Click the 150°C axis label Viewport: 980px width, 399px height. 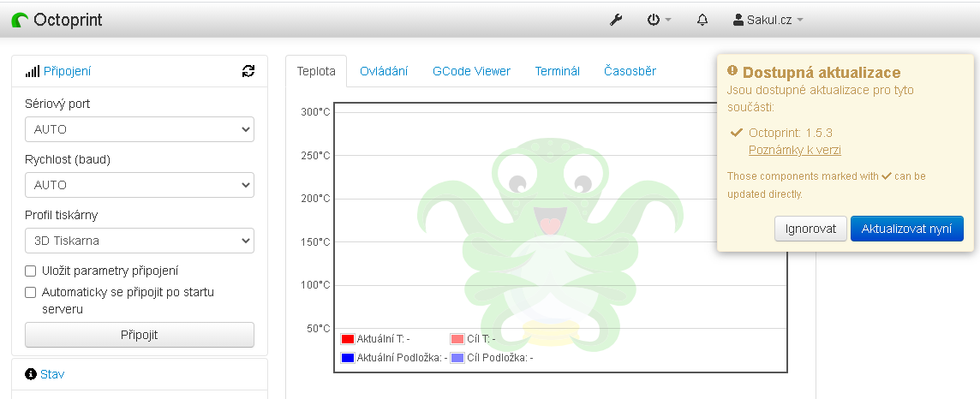(315, 241)
